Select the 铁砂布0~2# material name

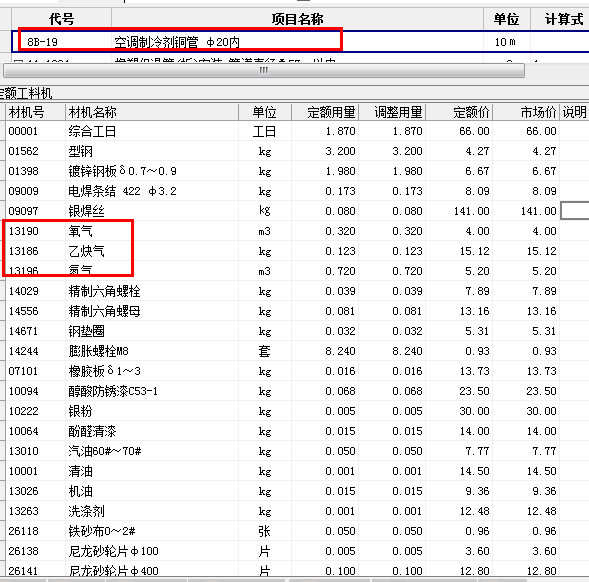[102, 531]
